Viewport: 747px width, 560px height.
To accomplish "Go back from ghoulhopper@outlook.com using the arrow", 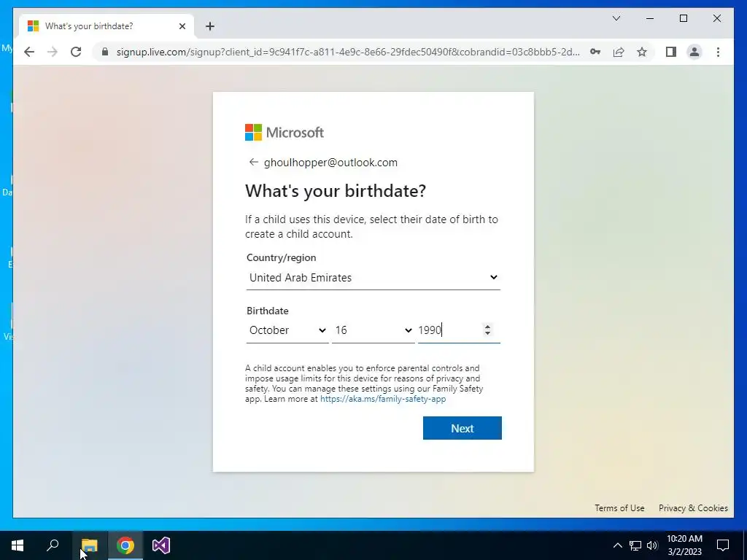I will click(x=253, y=163).
